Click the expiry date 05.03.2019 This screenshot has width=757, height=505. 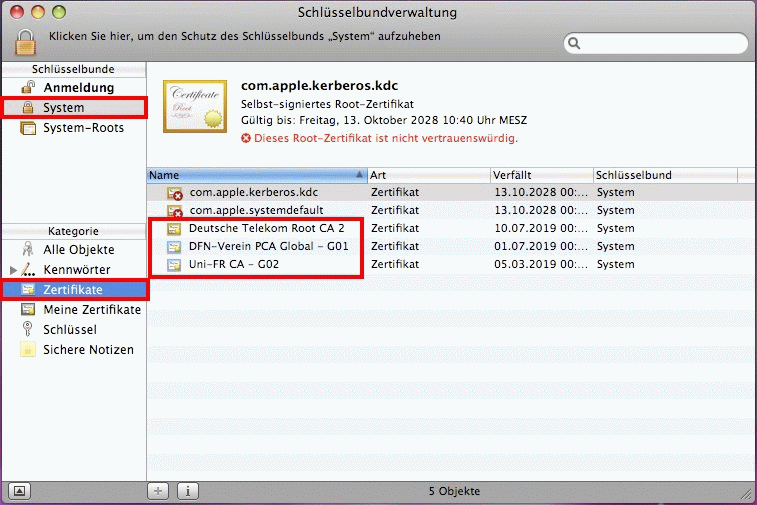click(541, 264)
